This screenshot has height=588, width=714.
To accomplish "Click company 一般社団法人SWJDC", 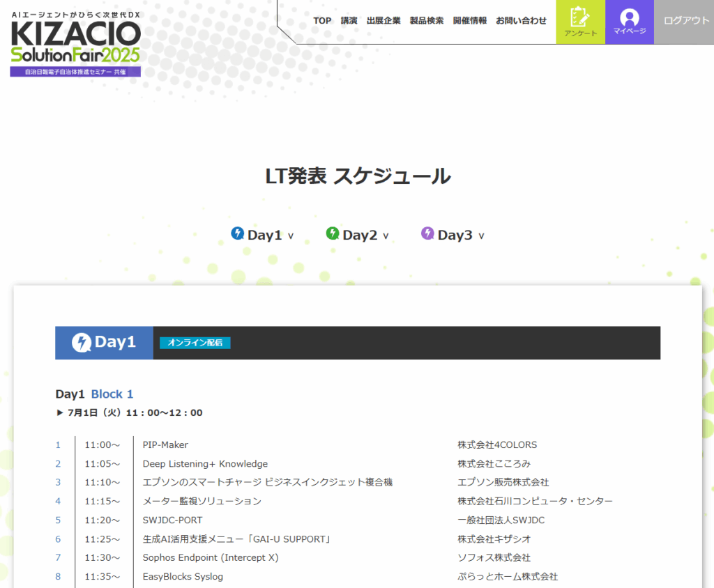I will [501, 520].
